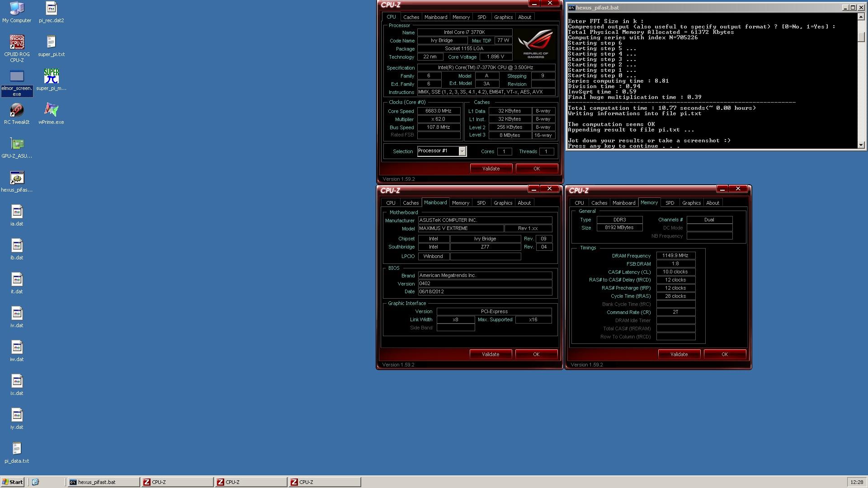This screenshot has width=868, height=488.
Task: Click the DRAM Frequency 1149.9 MHz field
Action: [675, 256]
